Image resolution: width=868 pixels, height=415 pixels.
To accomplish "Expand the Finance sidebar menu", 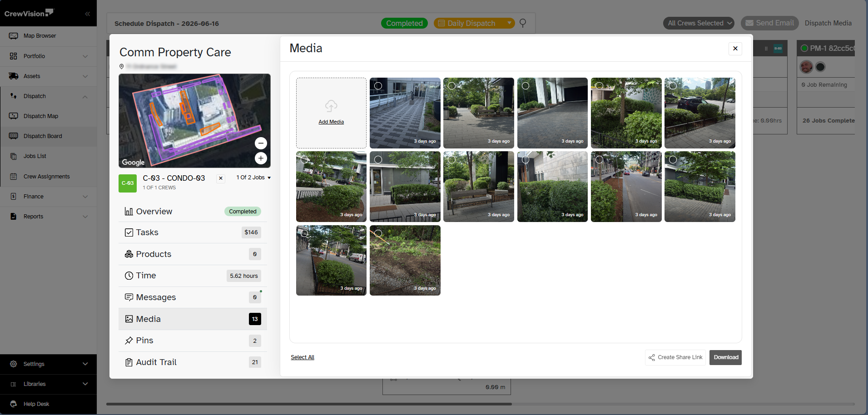I will (85, 197).
